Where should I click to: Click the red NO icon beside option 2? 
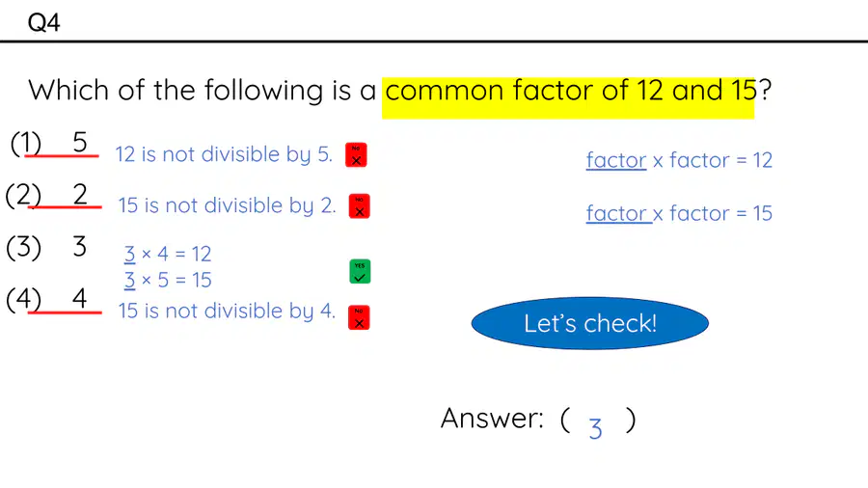tap(360, 205)
